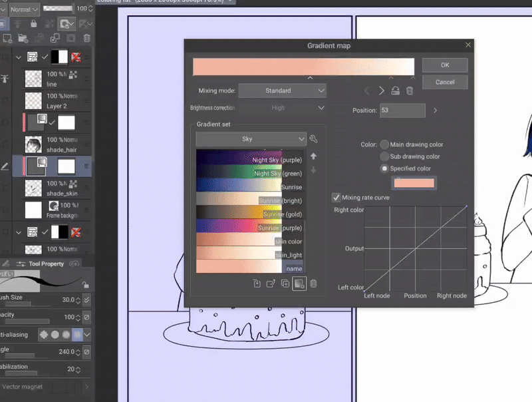Delete the selected gradient node with trash icon
532x402 pixels.
point(410,91)
